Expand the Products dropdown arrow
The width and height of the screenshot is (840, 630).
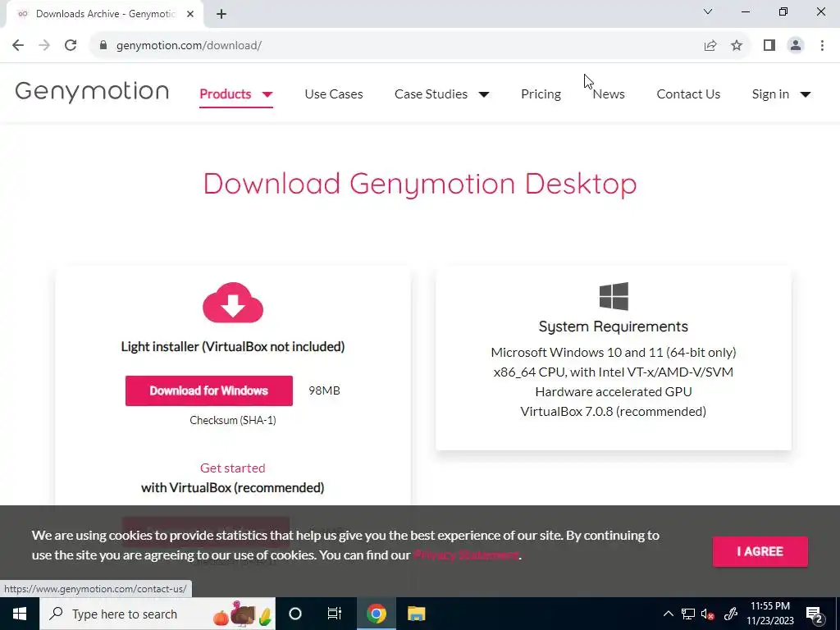[x=267, y=94]
